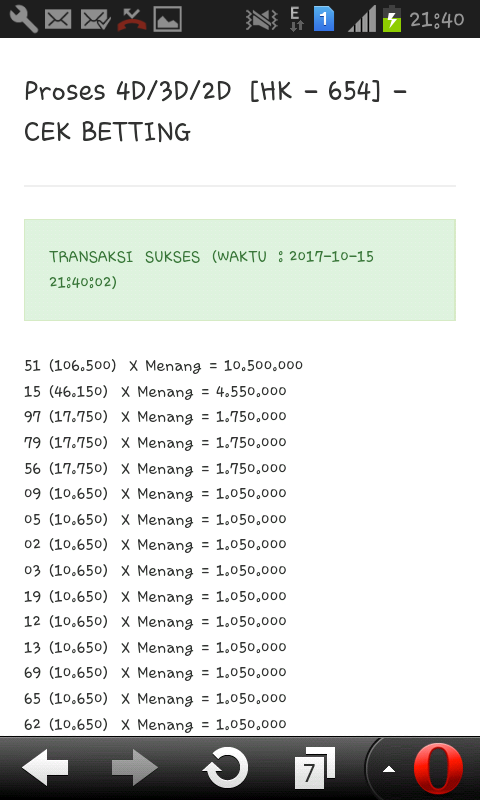Tap the Proses 4D/3D/2D page heading
This screenshot has width=480, height=800.
pos(215,111)
